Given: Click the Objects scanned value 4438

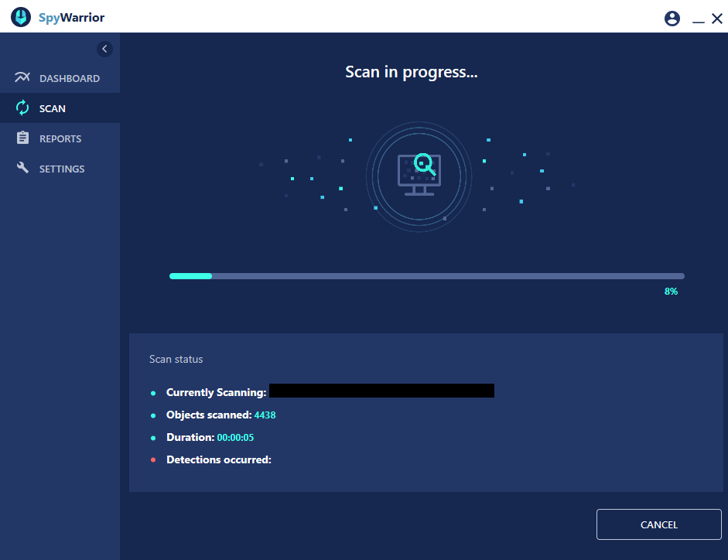Looking at the screenshot, I should click(x=265, y=415).
